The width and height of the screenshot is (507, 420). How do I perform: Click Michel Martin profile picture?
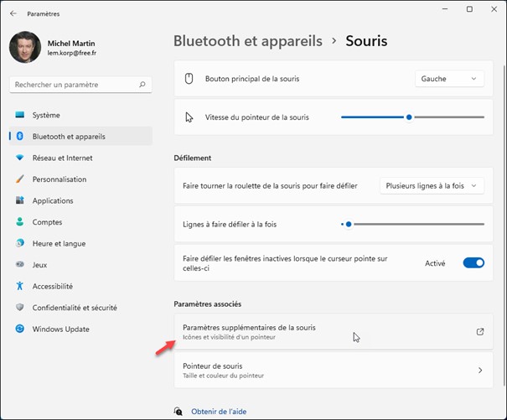(25, 47)
